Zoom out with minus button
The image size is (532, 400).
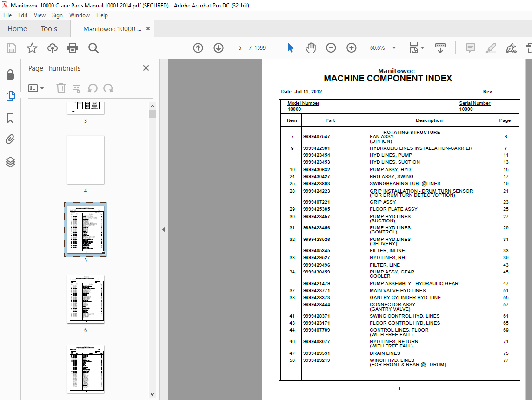pos(331,48)
